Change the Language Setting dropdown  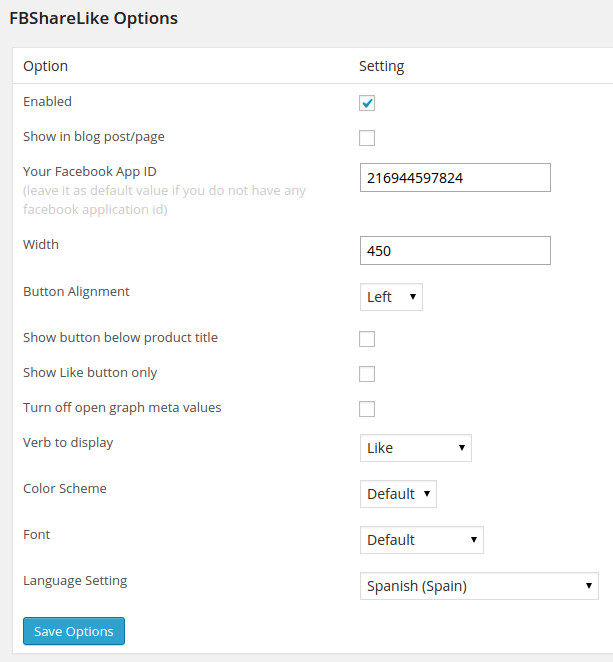pos(479,586)
